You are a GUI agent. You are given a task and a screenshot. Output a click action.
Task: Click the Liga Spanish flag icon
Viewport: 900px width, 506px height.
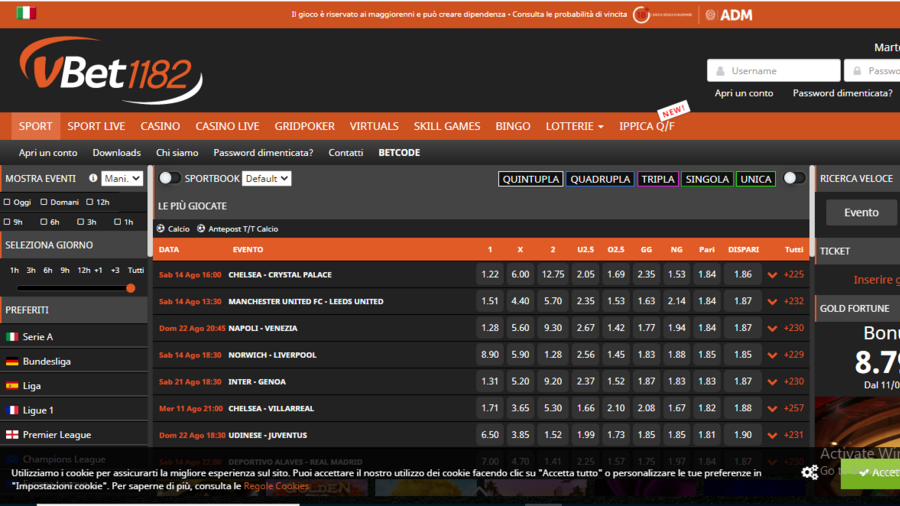pos(12,386)
